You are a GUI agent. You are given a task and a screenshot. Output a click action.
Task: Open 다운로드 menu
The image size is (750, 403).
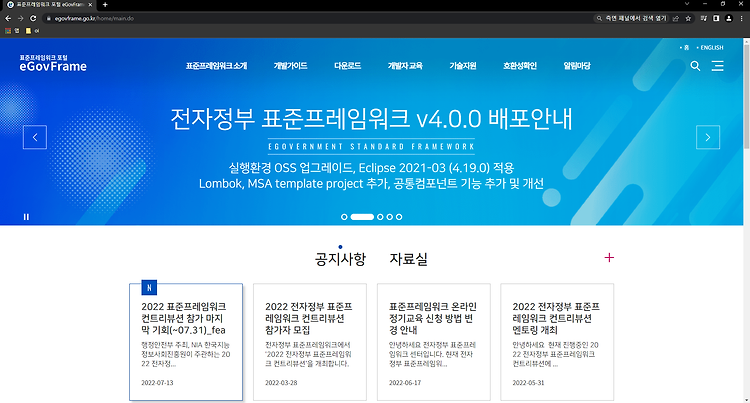coord(347,66)
